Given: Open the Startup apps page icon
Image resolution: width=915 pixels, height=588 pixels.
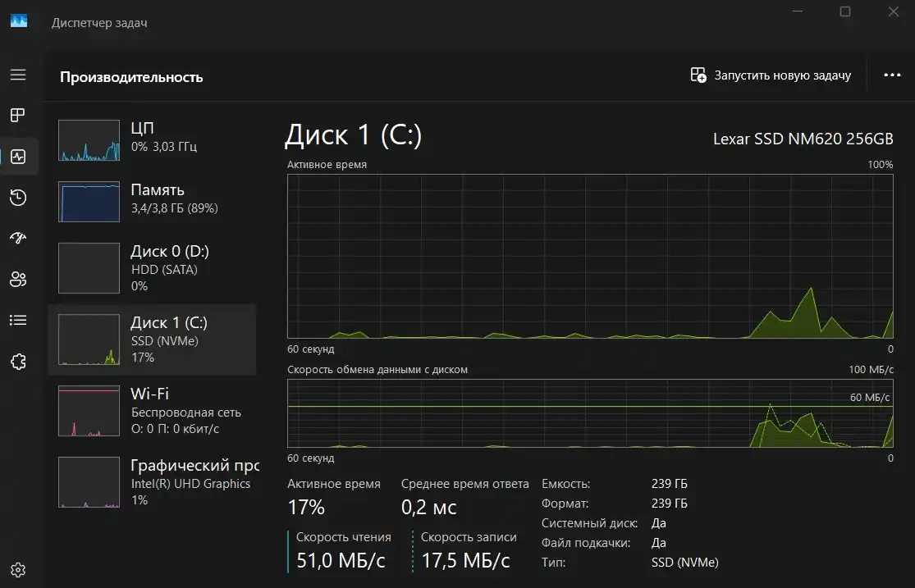Looking at the screenshot, I should 18,238.
